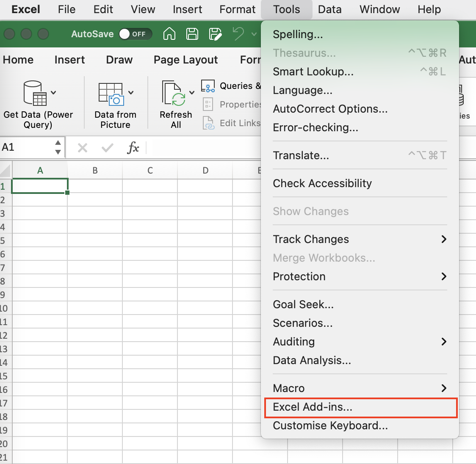Choose Scenarios... menu item
Viewport: 476px width, 464px height.
click(x=360, y=323)
